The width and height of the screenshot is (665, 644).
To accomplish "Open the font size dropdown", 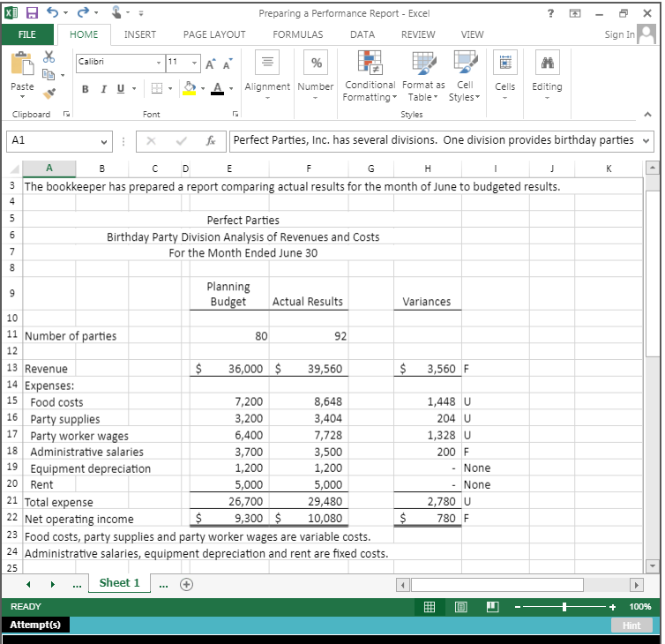I will tap(194, 63).
